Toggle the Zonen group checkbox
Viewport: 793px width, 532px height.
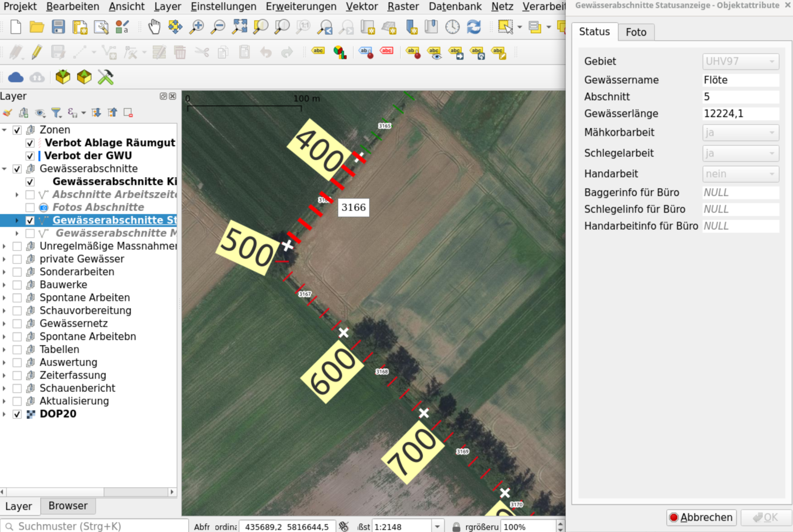[17, 130]
